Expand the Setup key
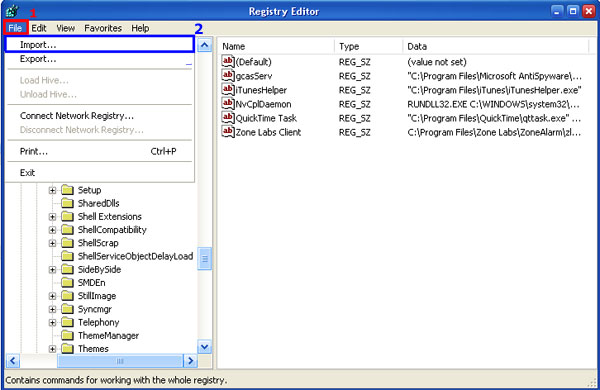 pos(52,190)
